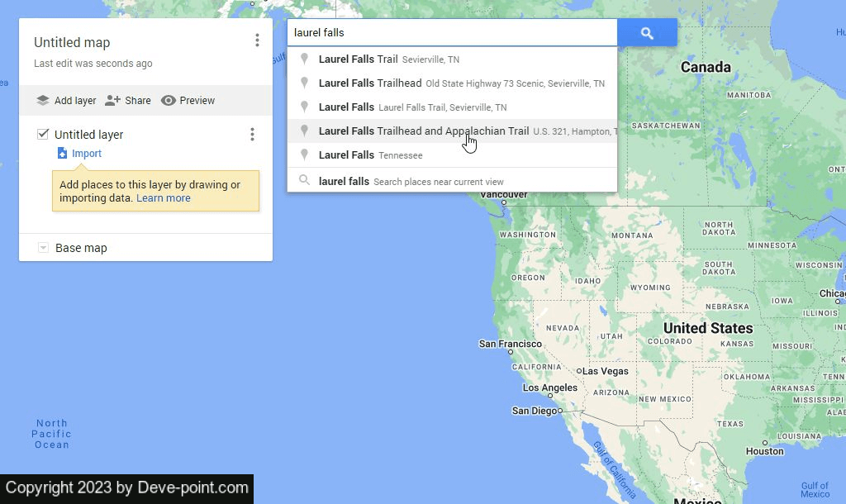Uncheck the Untitled layer checkbox

pos(43,135)
